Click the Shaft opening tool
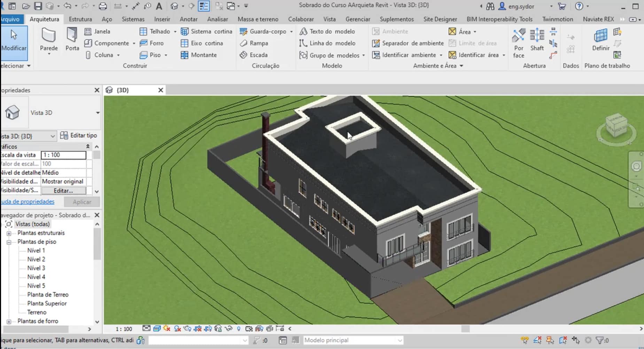The height and width of the screenshot is (349, 644). point(537,42)
